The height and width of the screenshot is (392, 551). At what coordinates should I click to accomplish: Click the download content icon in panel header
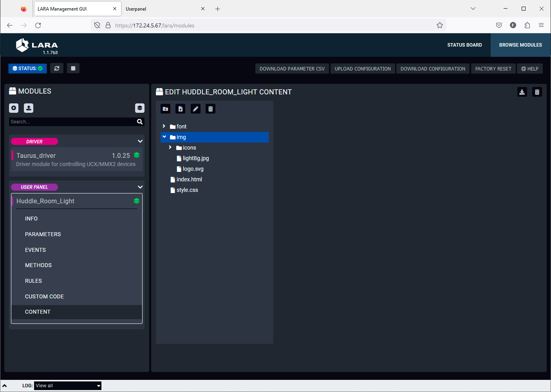pos(522,92)
